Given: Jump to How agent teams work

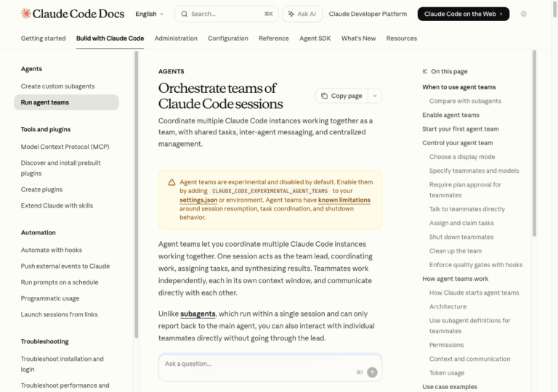Looking at the screenshot, I should pyautogui.click(x=455, y=279).
